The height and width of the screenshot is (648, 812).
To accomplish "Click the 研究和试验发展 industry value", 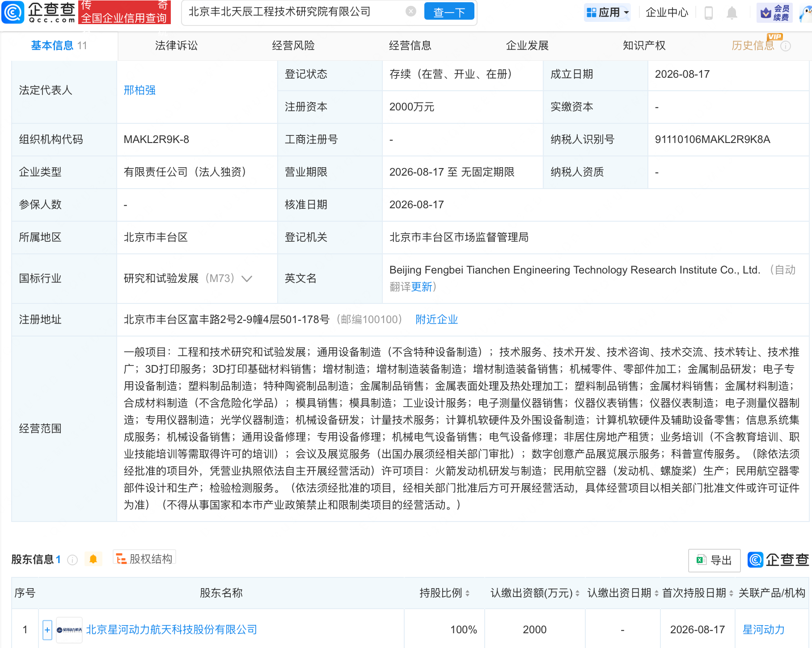I will pyautogui.click(x=161, y=278).
